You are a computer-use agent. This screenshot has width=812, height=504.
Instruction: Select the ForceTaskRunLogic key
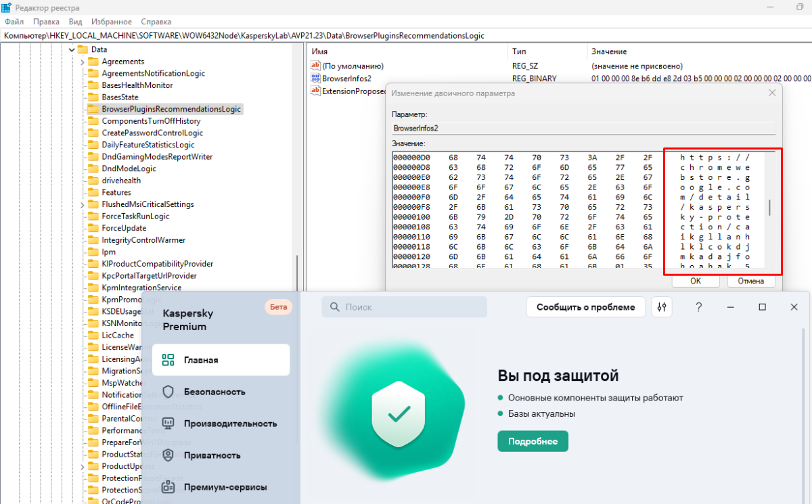pos(135,216)
